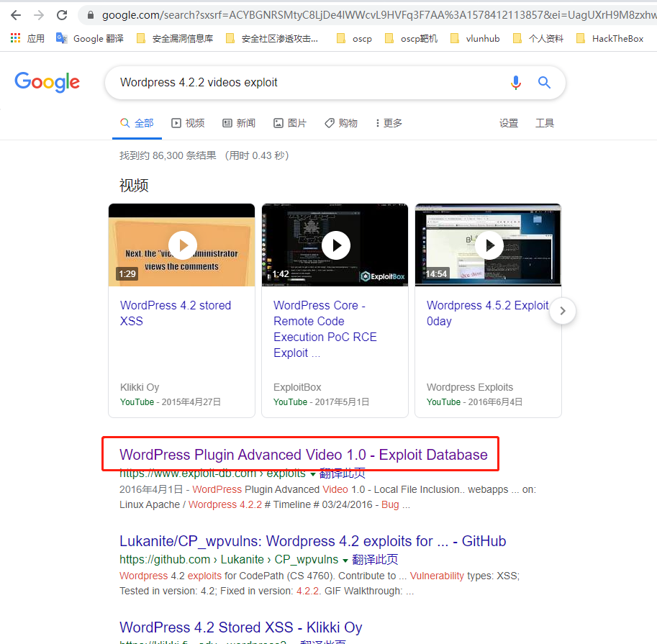
Task: Go back with the browser back arrow
Action: tap(16, 15)
